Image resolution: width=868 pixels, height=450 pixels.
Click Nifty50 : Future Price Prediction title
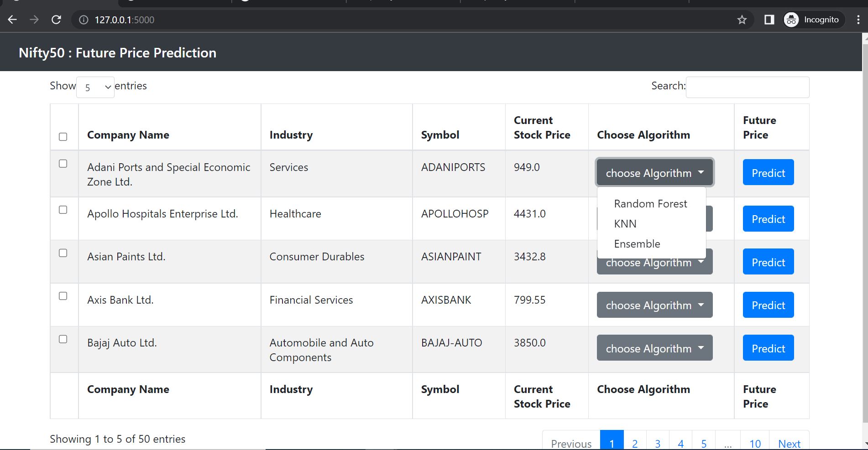click(x=117, y=53)
